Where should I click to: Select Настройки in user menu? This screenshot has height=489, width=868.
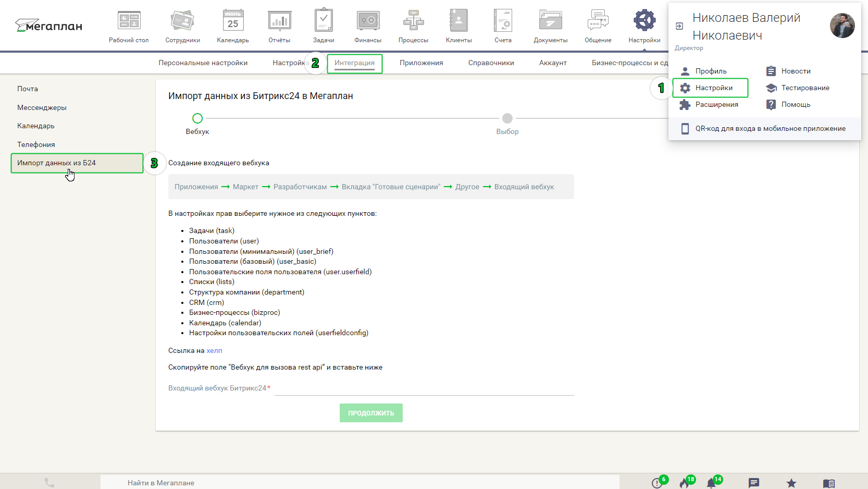pos(711,88)
